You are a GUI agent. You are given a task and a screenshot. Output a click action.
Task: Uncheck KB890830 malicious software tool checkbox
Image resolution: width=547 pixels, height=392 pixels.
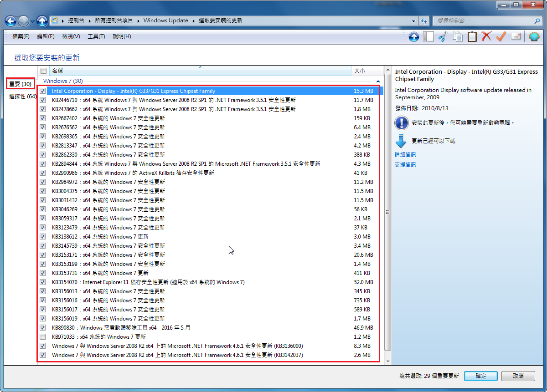coord(43,328)
